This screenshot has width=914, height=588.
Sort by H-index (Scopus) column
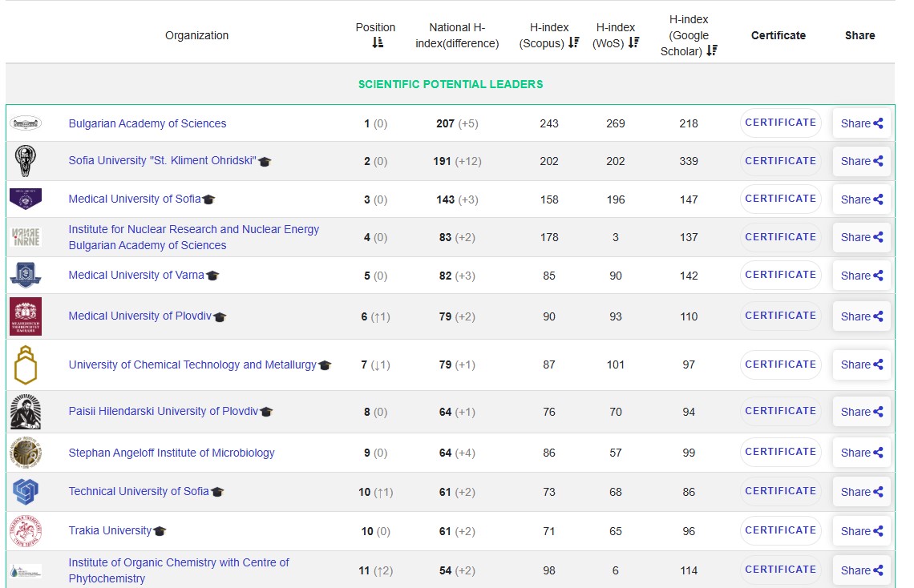tap(573, 42)
